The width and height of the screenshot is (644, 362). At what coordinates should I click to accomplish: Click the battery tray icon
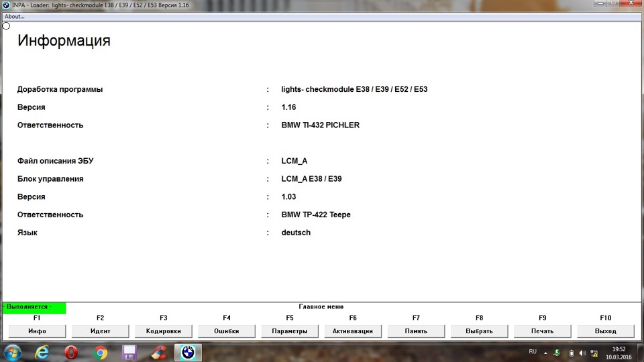(x=572, y=353)
